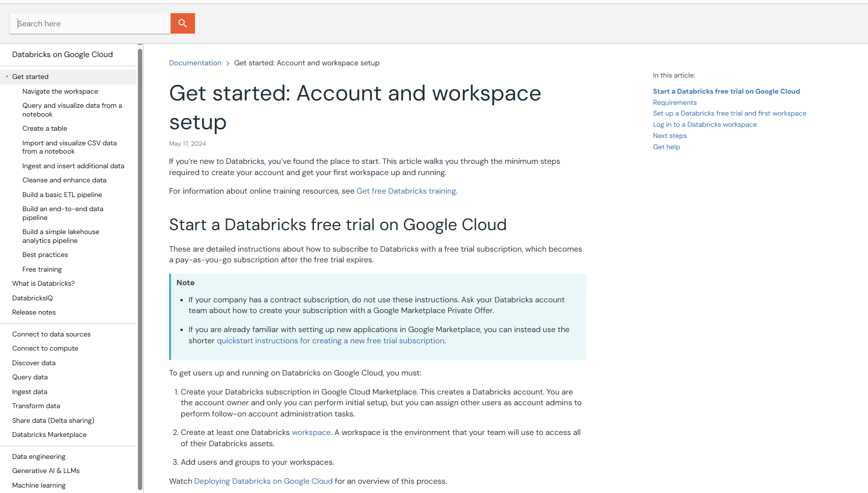Jump to 'Log in to a Databricks workspace'
Image resolution: width=868 pixels, height=493 pixels.
click(x=705, y=125)
